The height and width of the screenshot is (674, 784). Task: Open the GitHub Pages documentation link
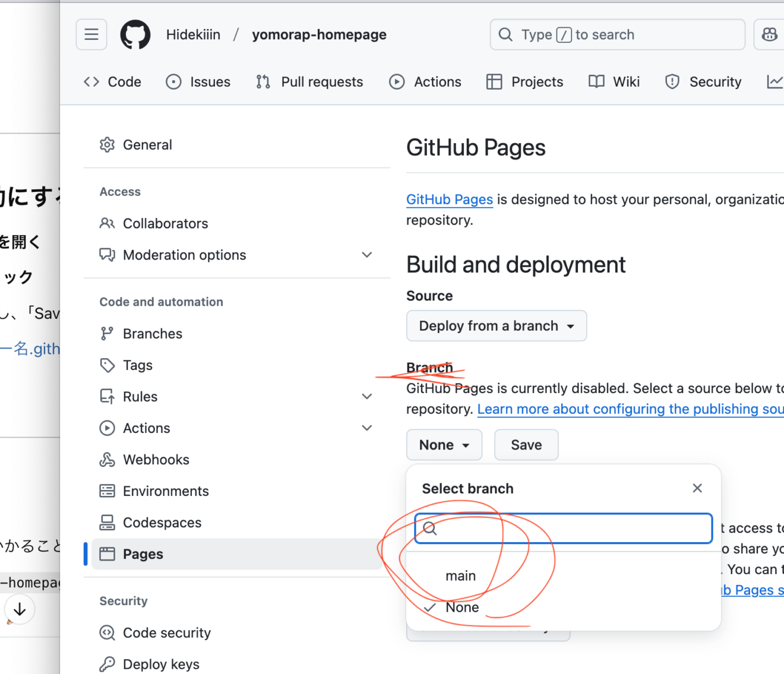pyautogui.click(x=449, y=199)
